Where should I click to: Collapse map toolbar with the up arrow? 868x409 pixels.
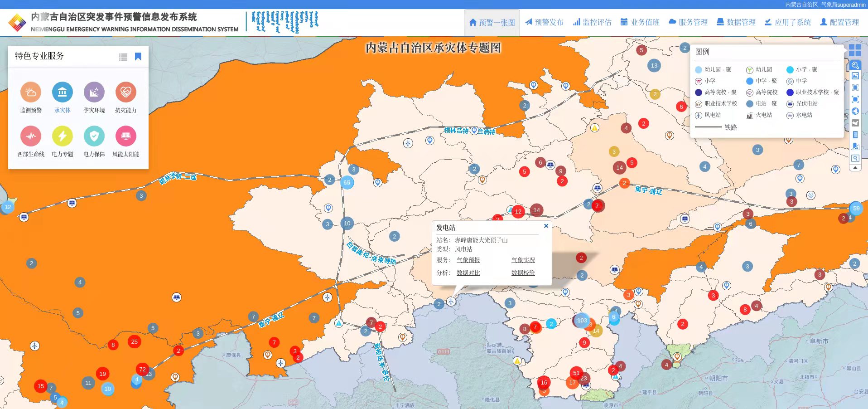(855, 167)
